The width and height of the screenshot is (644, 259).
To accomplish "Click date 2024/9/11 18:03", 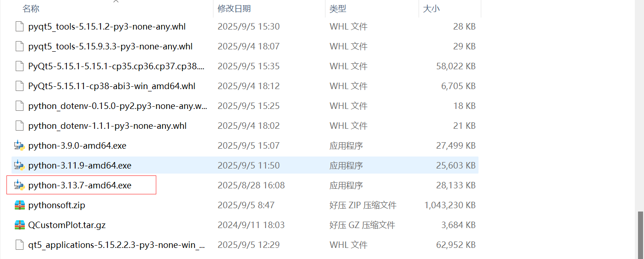I will 251,225.
